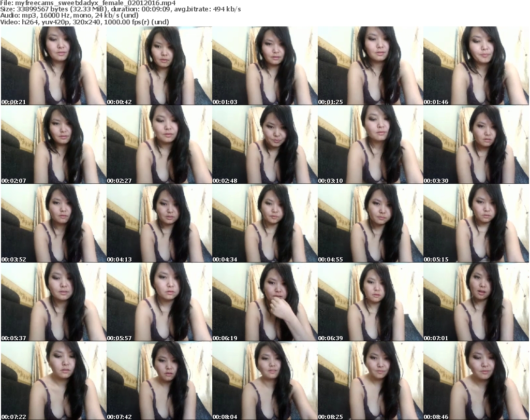Select the 00:05:37 thumbnail
This screenshot has height=420, width=530.
click(x=54, y=302)
